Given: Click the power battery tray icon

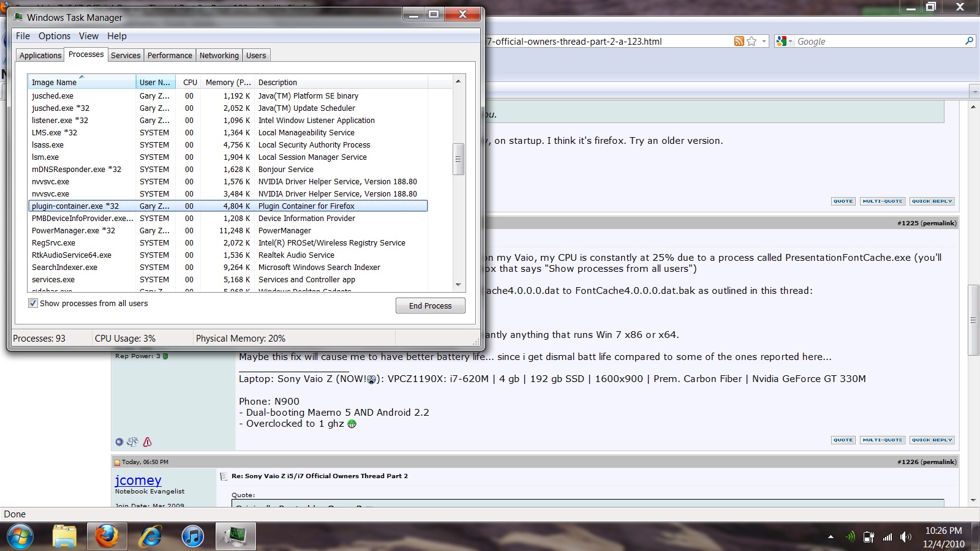Looking at the screenshot, I should pos(869,537).
